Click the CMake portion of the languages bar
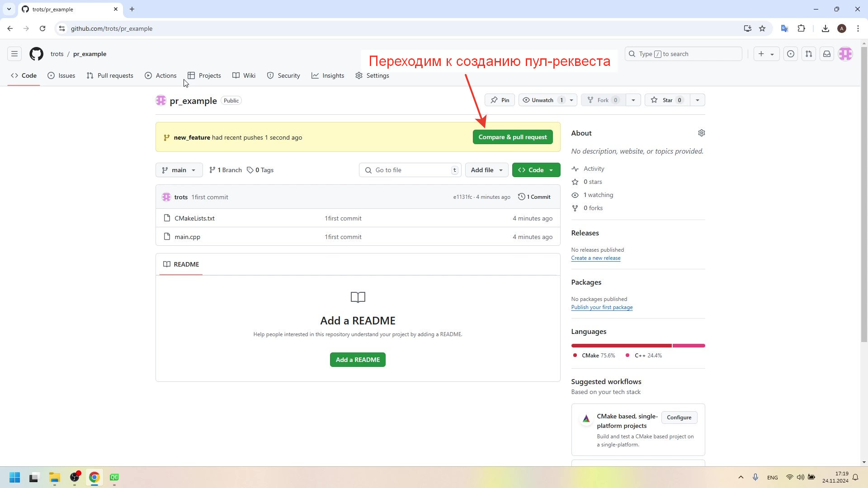 [x=621, y=346]
